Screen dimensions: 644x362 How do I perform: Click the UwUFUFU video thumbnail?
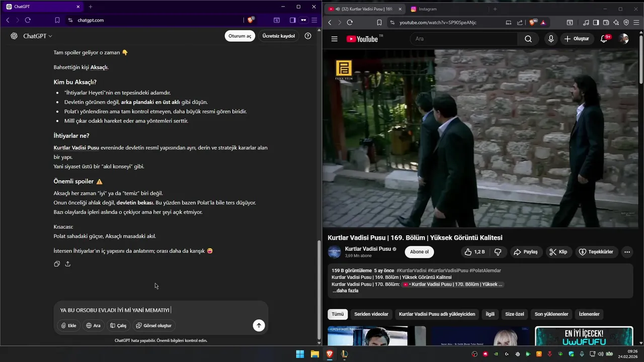584,336
